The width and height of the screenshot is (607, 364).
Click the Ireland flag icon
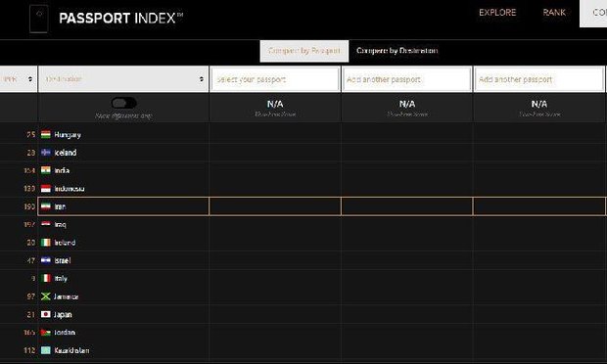(46, 243)
